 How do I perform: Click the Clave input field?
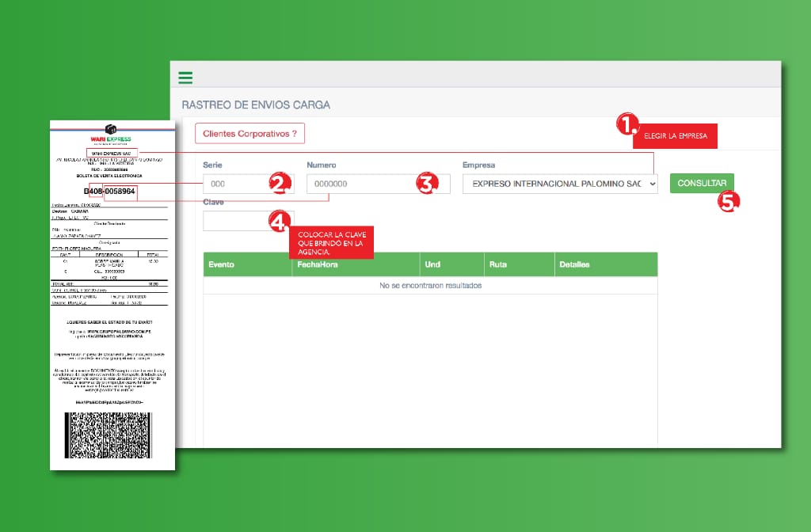(x=236, y=221)
